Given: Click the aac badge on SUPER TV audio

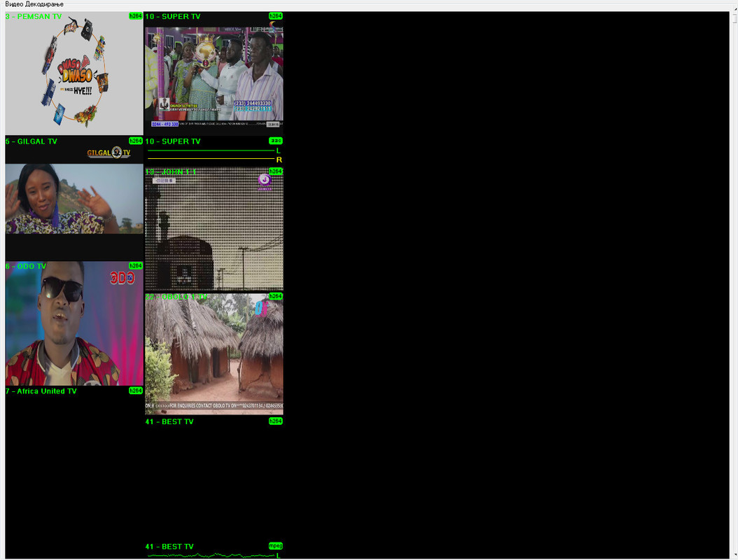Looking at the screenshot, I should (x=275, y=141).
